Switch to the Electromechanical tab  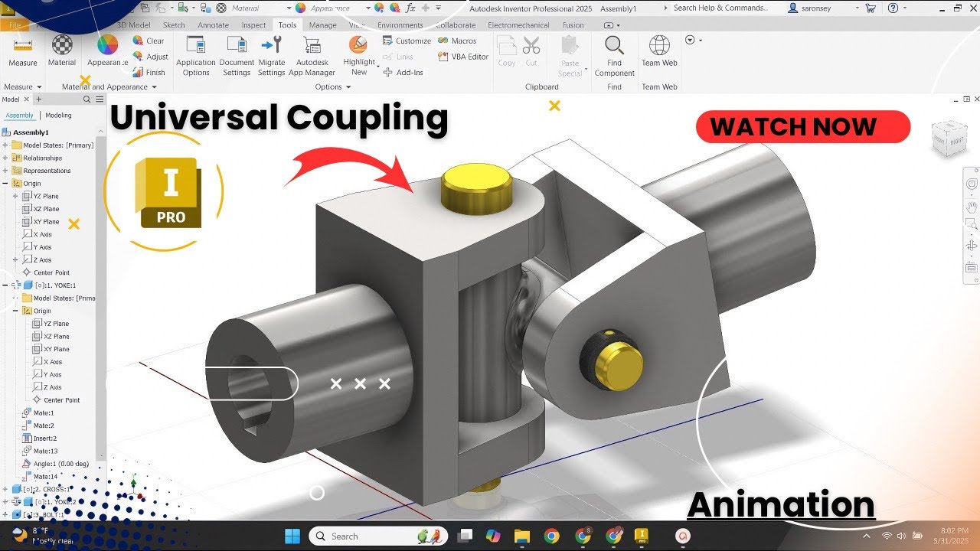pyautogui.click(x=517, y=24)
